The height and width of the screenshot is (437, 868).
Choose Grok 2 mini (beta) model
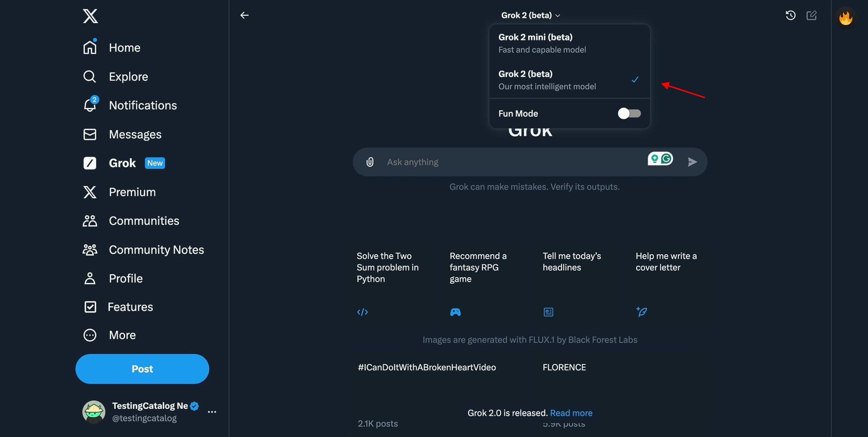point(569,43)
